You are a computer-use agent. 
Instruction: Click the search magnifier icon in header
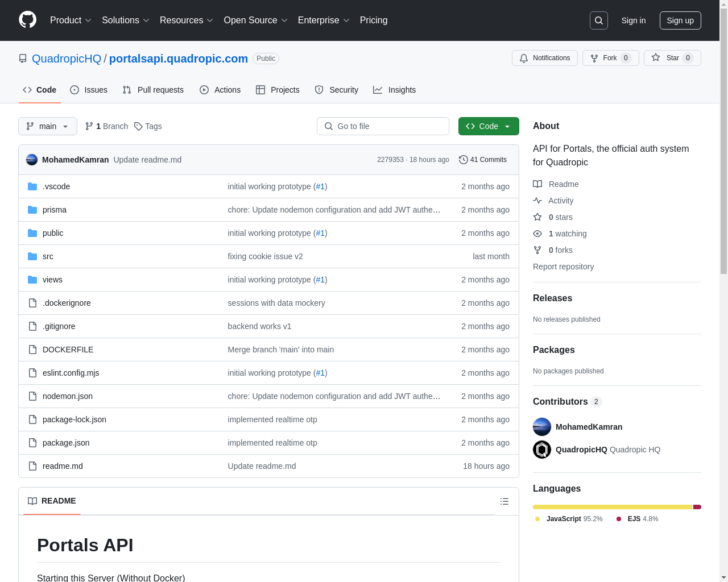tap(599, 20)
